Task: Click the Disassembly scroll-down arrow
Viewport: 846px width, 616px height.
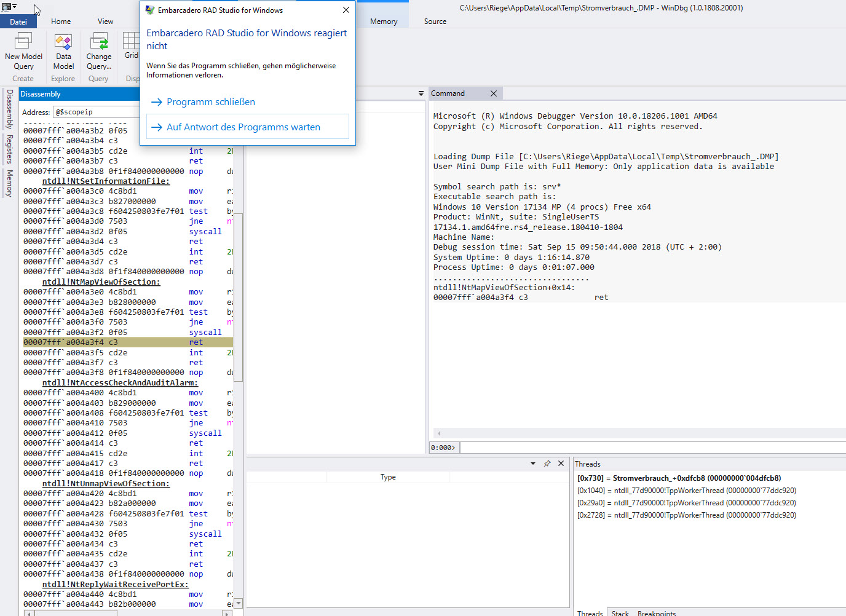Action: (239, 603)
